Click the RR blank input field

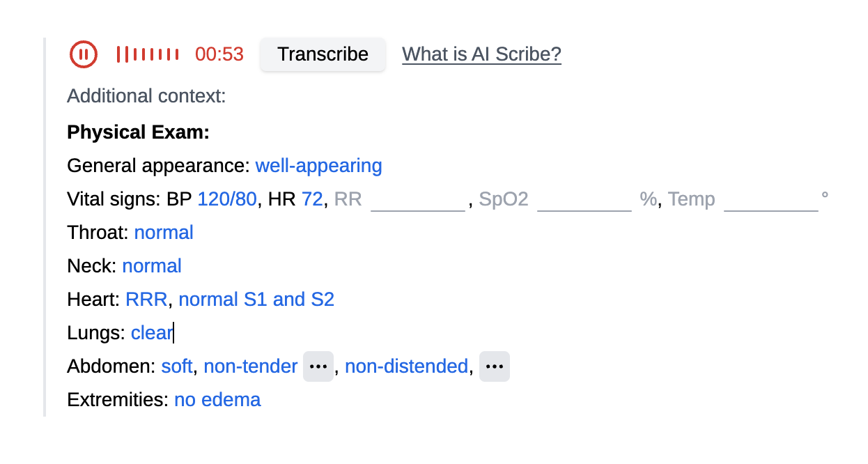pyautogui.click(x=417, y=200)
